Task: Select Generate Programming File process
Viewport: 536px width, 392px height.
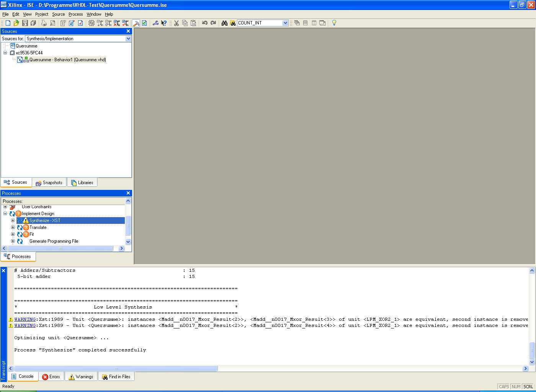Action: point(54,241)
